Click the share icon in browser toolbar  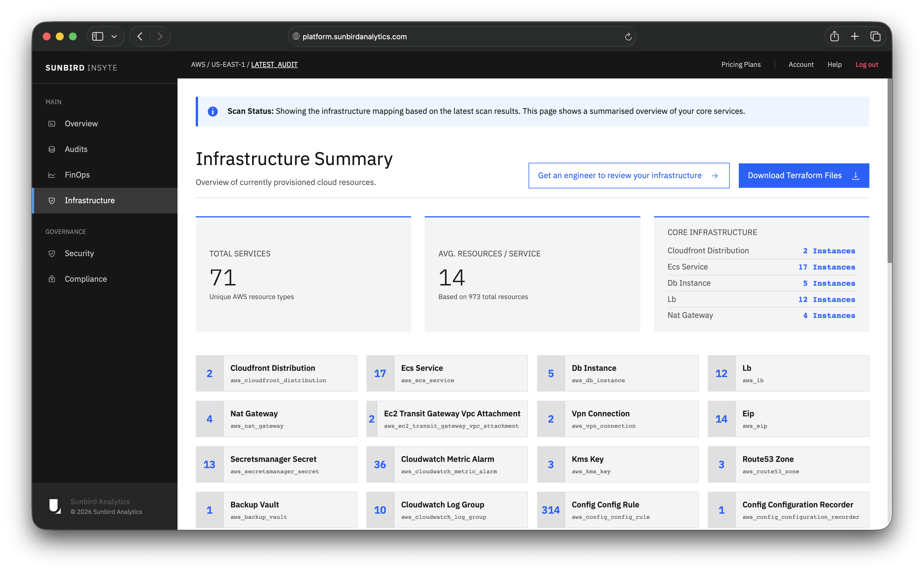click(834, 36)
